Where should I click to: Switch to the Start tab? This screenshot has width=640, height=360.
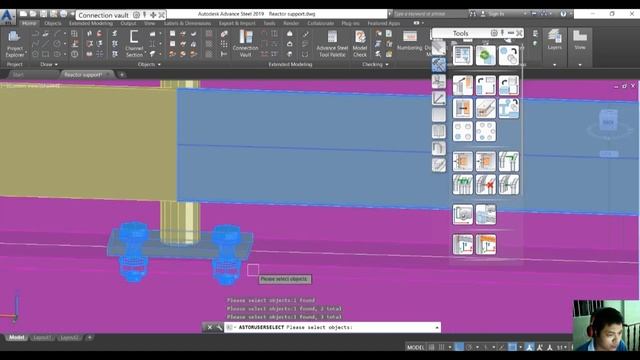coord(18,75)
